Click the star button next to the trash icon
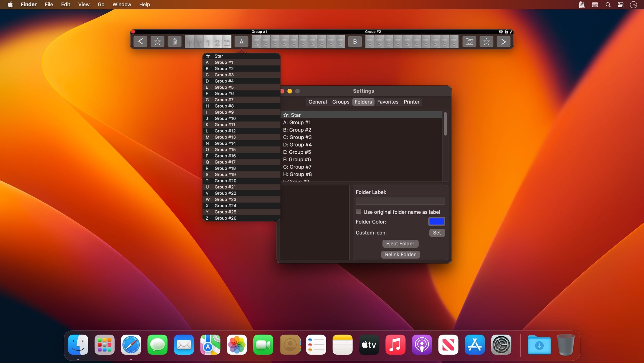This screenshot has width=644, height=363. tap(157, 42)
